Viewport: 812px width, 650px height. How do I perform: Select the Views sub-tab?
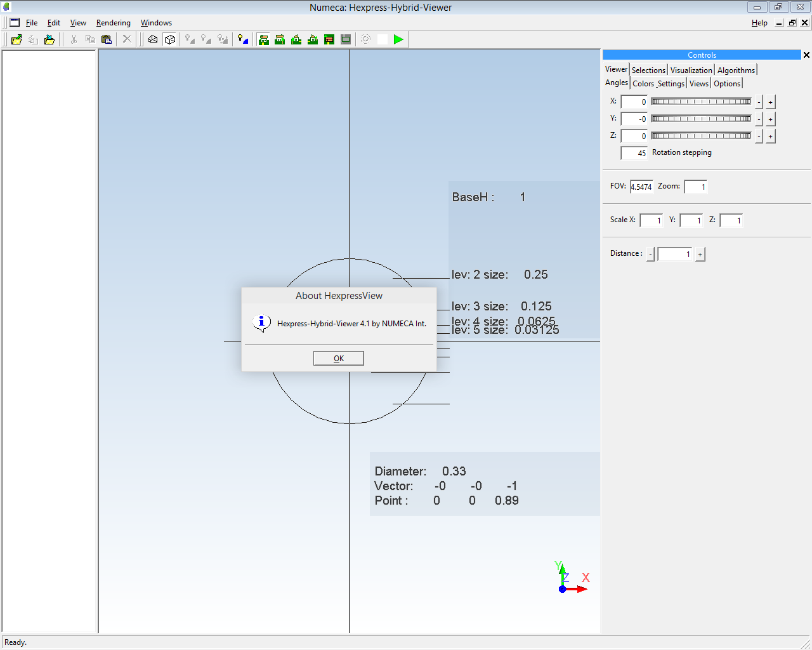click(x=699, y=84)
